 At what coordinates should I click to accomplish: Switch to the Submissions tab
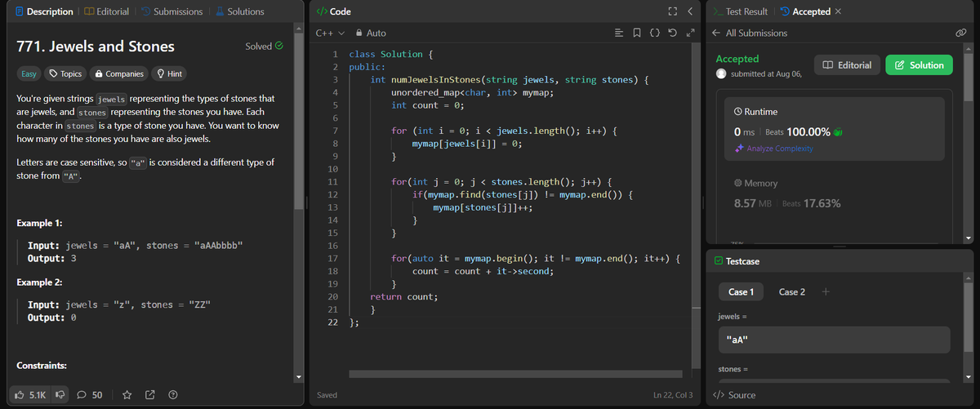(x=171, y=11)
